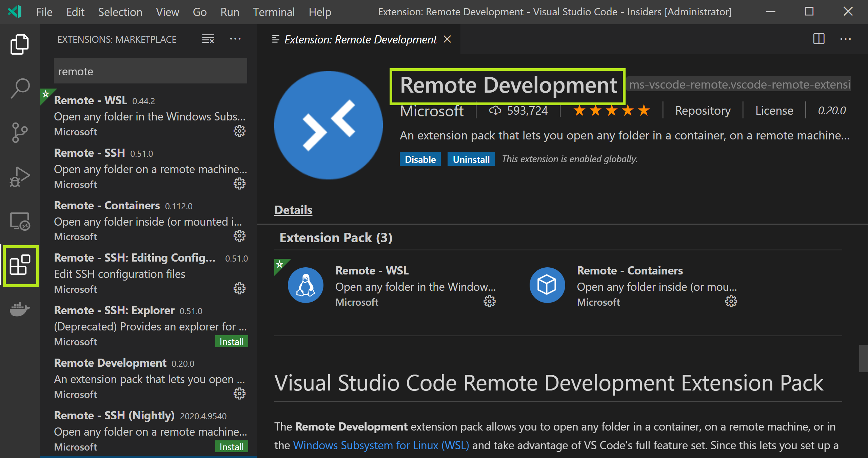Open the File menu
This screenshot has width=868, height=458.
pos(44,12)
